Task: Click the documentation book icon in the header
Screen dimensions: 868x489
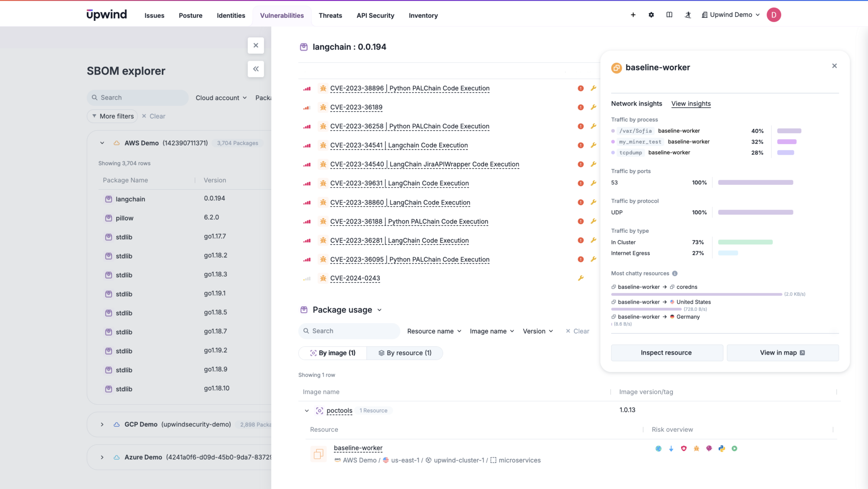Action: click(670, 14)
